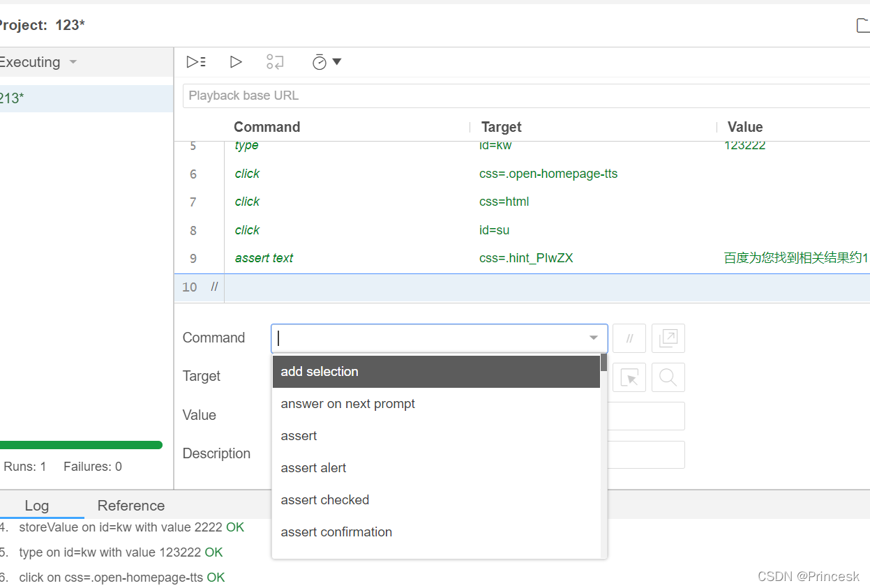Switch to the Log tab
The height and width of the screenshot is (588, 870).
(x=37, y=506)
